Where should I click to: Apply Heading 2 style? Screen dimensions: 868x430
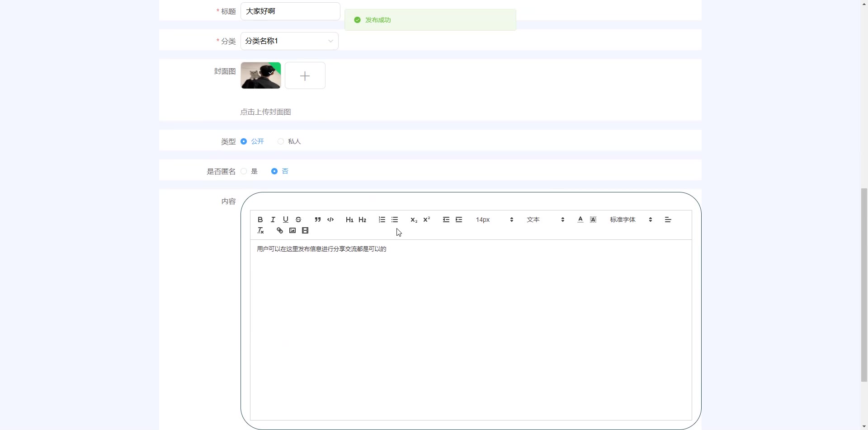(362, 220)
